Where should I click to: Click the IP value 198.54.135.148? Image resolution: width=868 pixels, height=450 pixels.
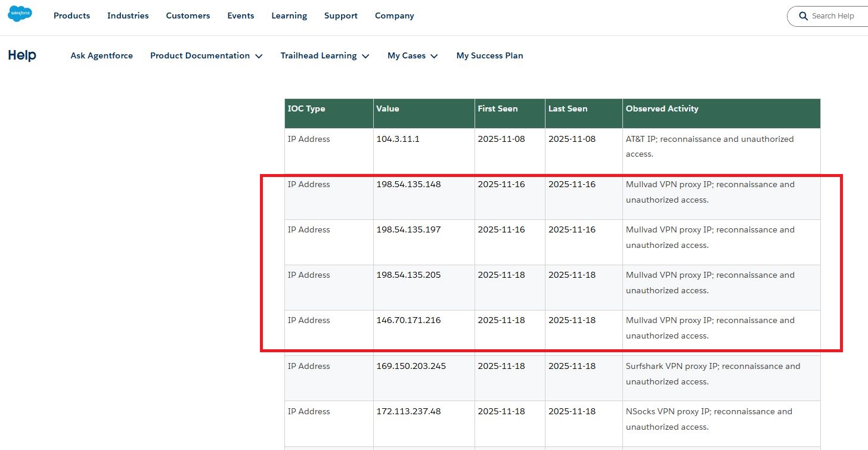[x=408, y=184]
